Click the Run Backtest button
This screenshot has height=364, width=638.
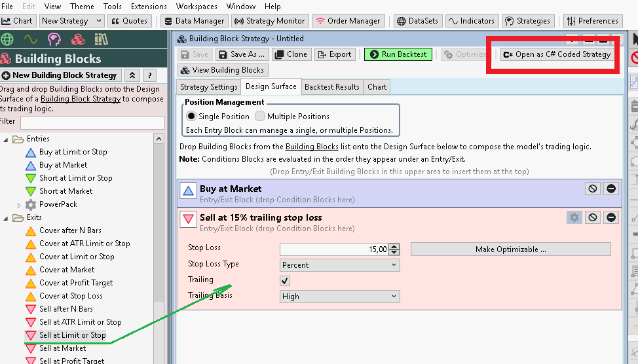click(x=398, y=54)
